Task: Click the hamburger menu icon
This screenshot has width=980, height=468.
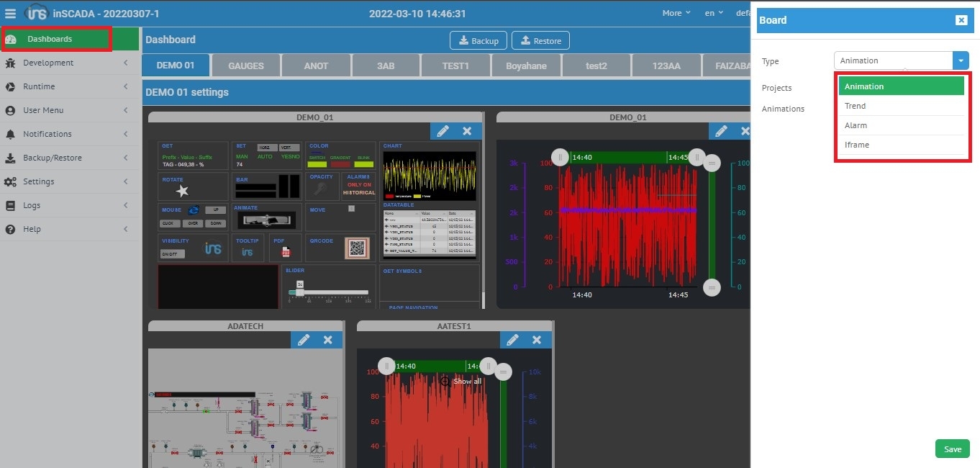Action: coord(10,13)
